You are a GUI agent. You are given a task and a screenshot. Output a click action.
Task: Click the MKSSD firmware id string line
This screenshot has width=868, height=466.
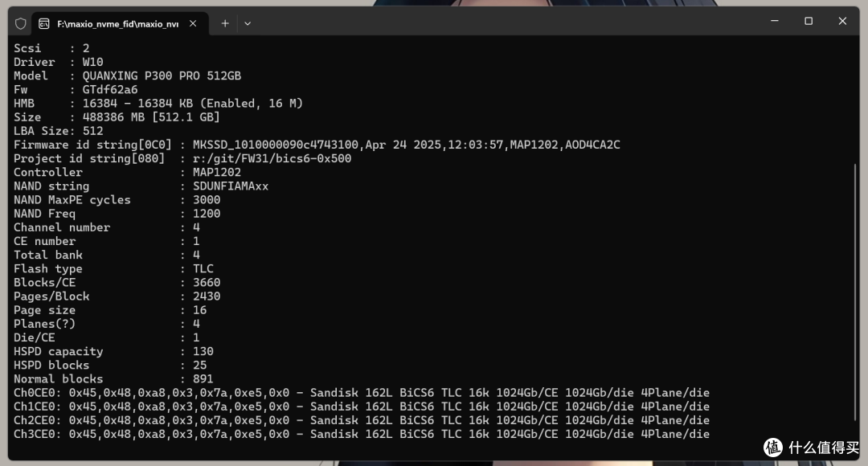click(317, 145)
